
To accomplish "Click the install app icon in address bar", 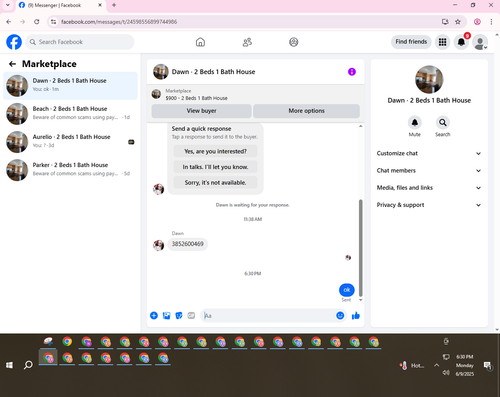I will click(445, 22).
